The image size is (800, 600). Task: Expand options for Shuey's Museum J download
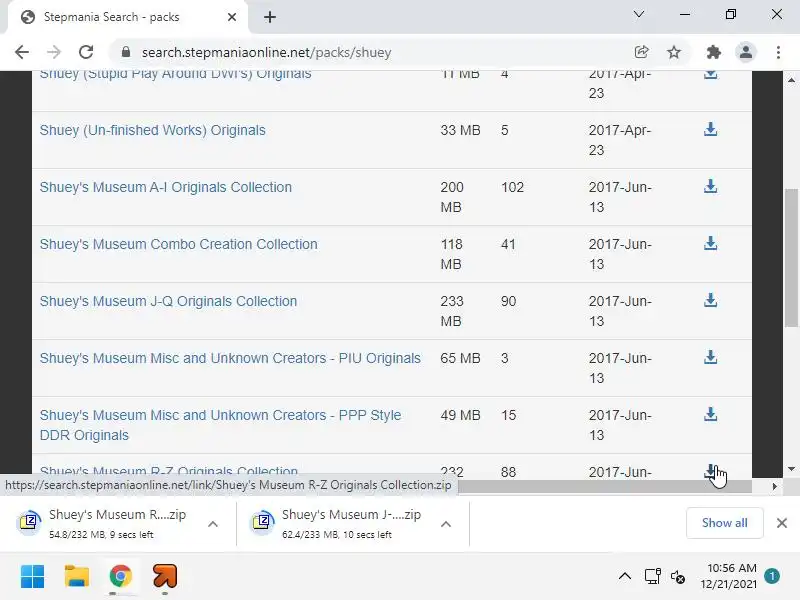point(446,524)
